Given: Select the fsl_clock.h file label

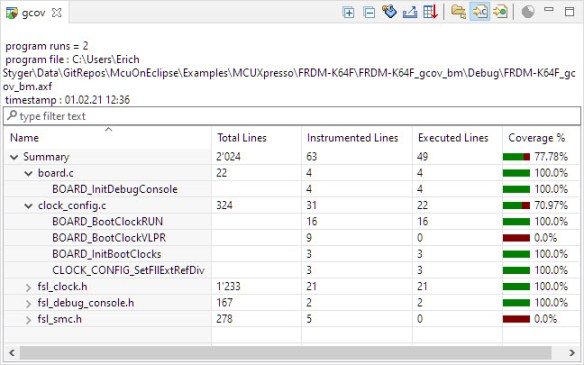Looking at the screenshot, I should pos(62,286).
